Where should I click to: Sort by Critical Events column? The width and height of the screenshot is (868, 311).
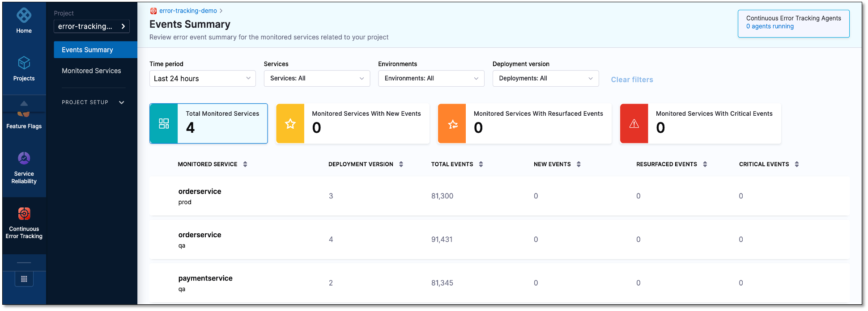[x=797, y=164]
